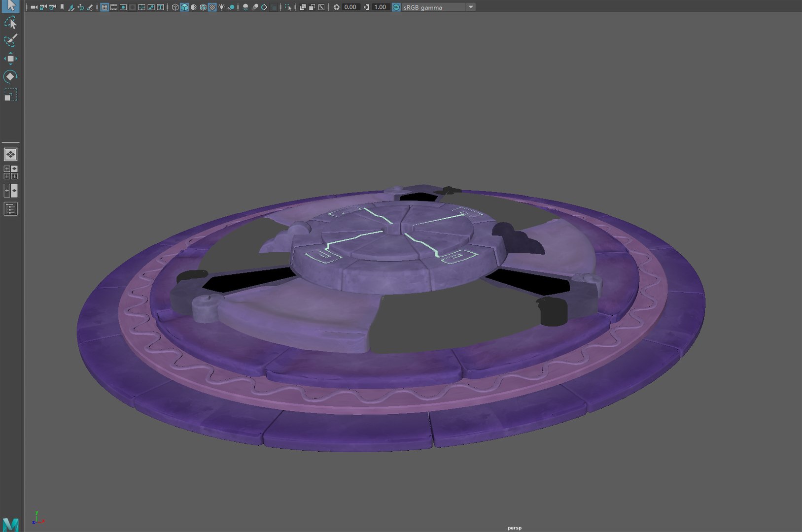Toggle 2D Pan/Zoom icon

click(x=81, y=7)
